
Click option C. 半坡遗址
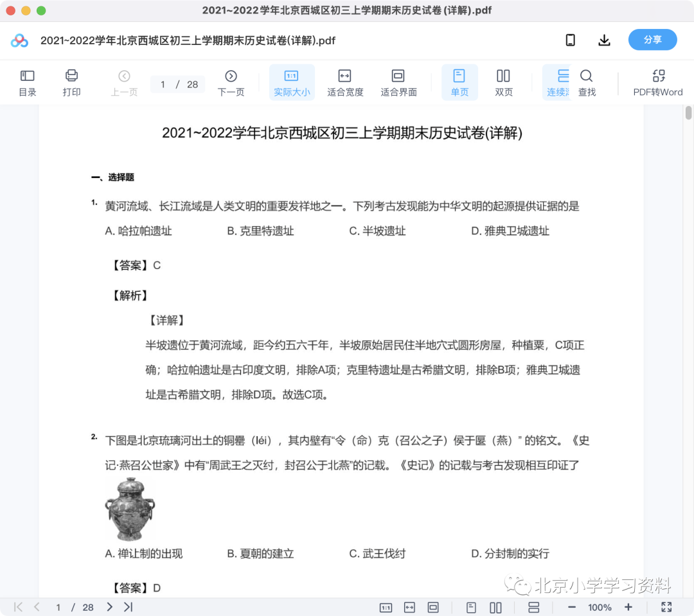point(377,231)
